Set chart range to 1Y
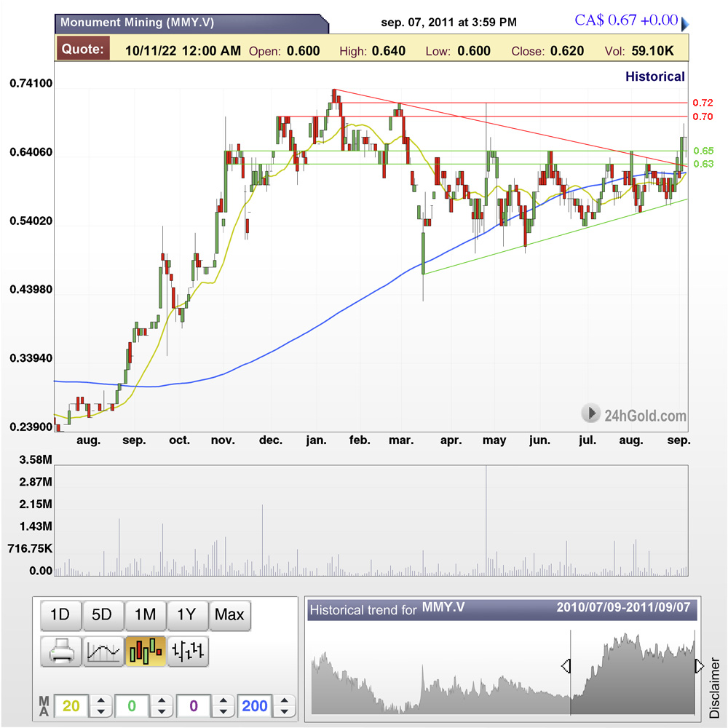Image resolution: width=728 pixels, height=728 pixels. click(187, 615)
